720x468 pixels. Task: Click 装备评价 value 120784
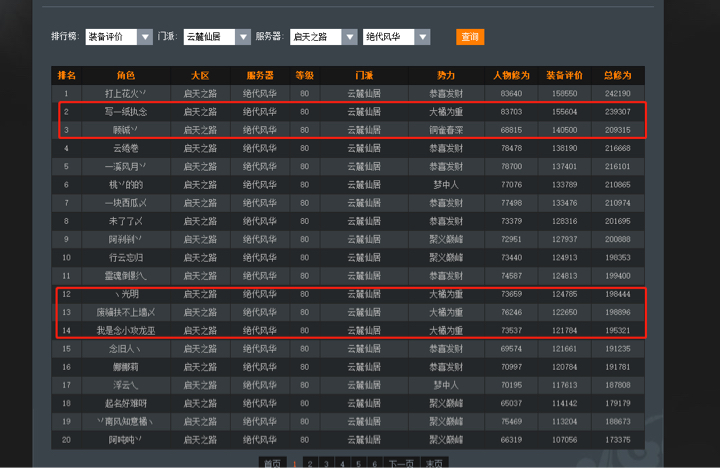pyautogui.click(x=564, y=367)
